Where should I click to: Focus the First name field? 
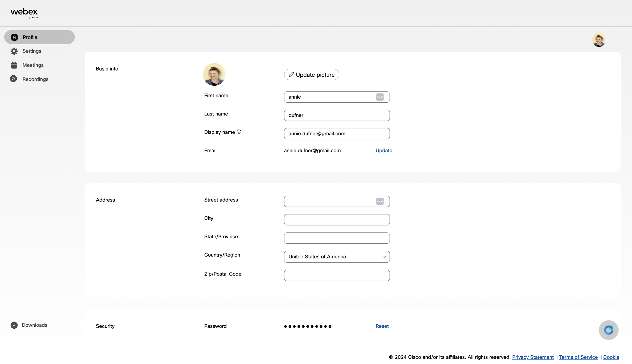tap(337, 97)
